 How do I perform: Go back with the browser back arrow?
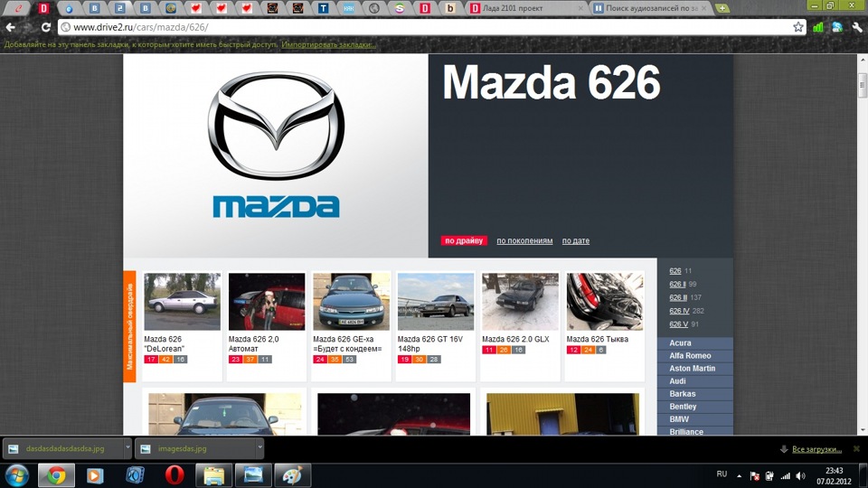pos(11,26)
